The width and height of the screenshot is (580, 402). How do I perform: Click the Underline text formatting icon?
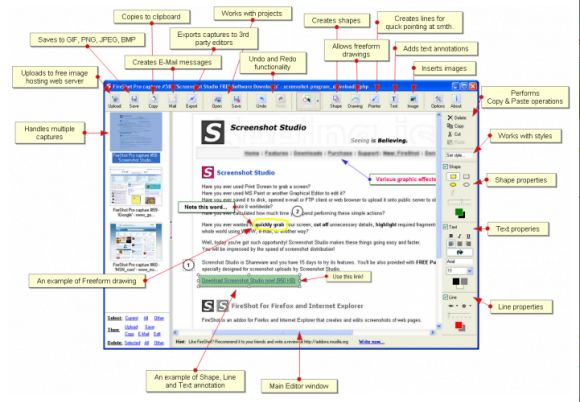(468, 236)
